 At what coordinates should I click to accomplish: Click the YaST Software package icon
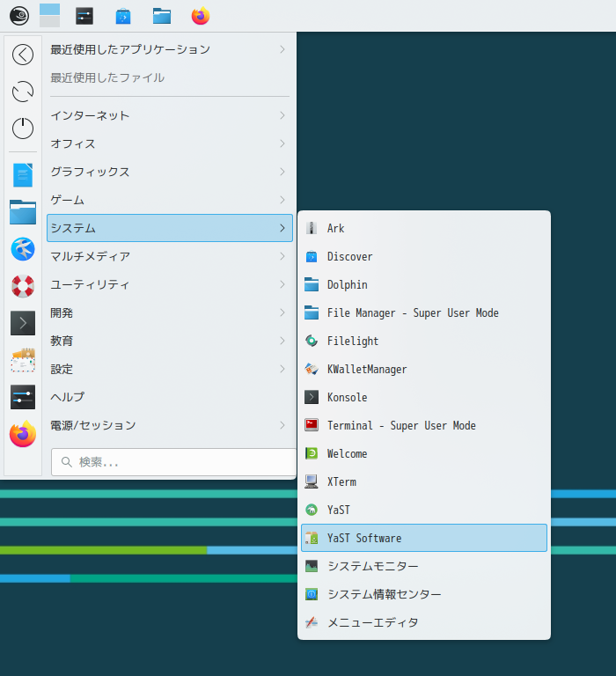[x=312, y=538]
